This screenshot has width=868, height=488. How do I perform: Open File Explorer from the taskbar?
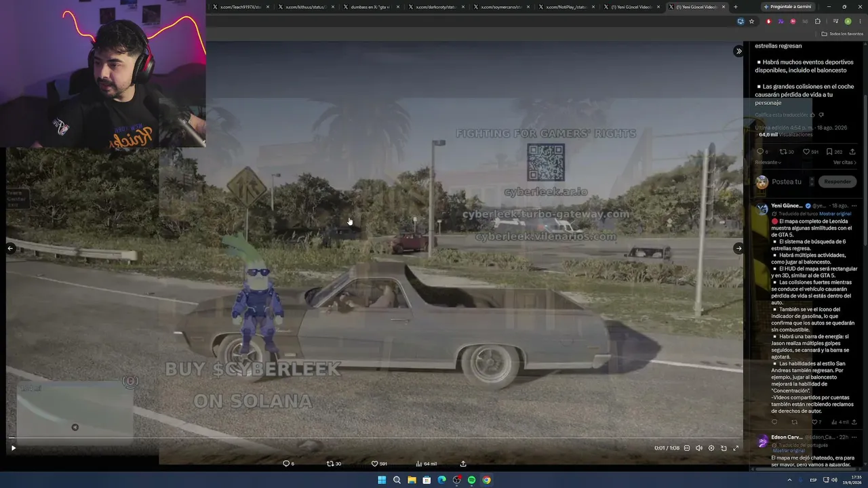412,480
